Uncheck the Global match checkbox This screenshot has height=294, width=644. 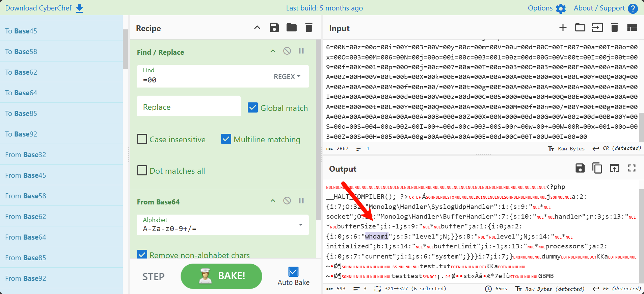[x=253, y=107]
